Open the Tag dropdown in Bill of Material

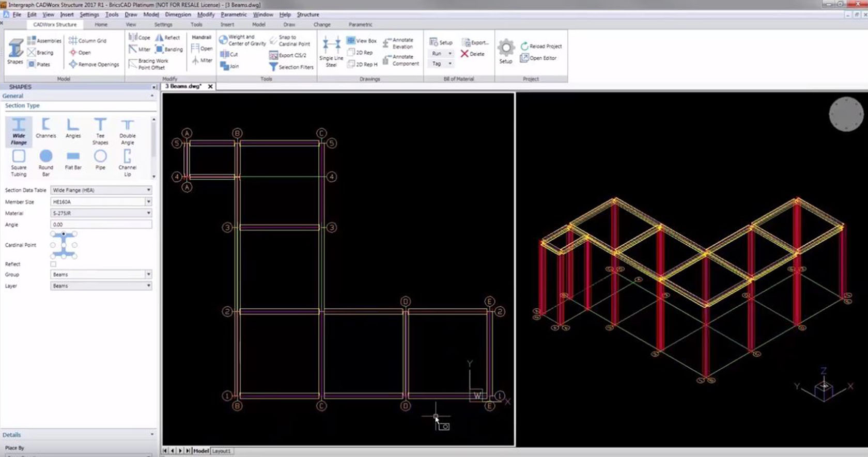click(450, 64)
